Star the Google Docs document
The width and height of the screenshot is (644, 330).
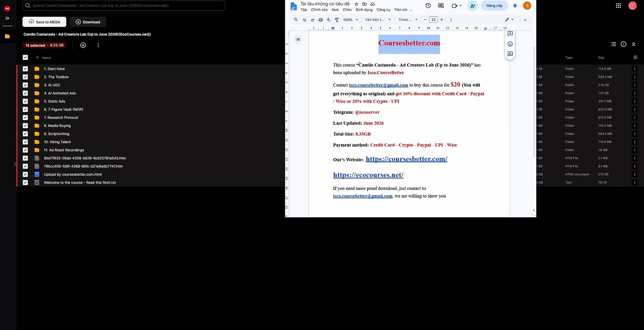tap(356, 4)
